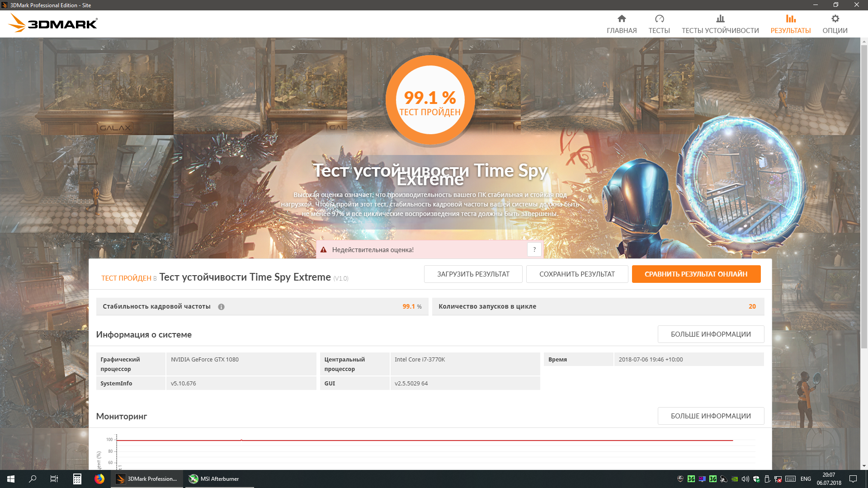The width and height of the screenshot is (868, 488).
Task: Switch to the Результаты tab
Action: coord(790,23)
